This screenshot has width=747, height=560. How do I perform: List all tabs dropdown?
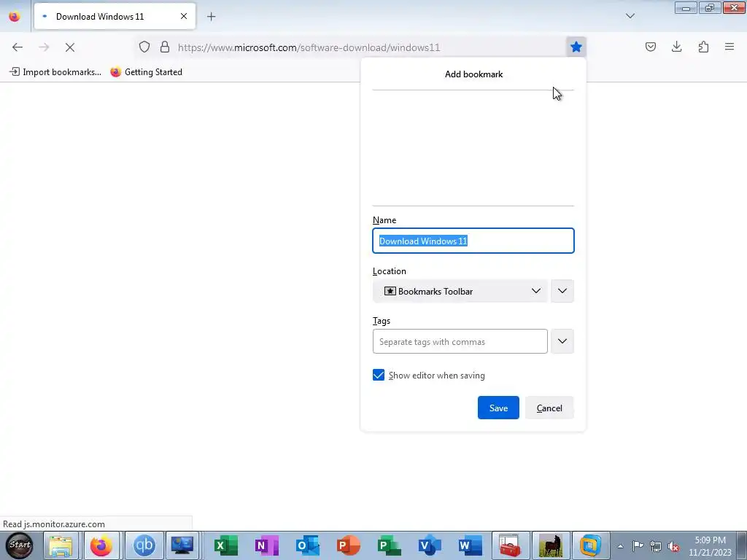630,16
